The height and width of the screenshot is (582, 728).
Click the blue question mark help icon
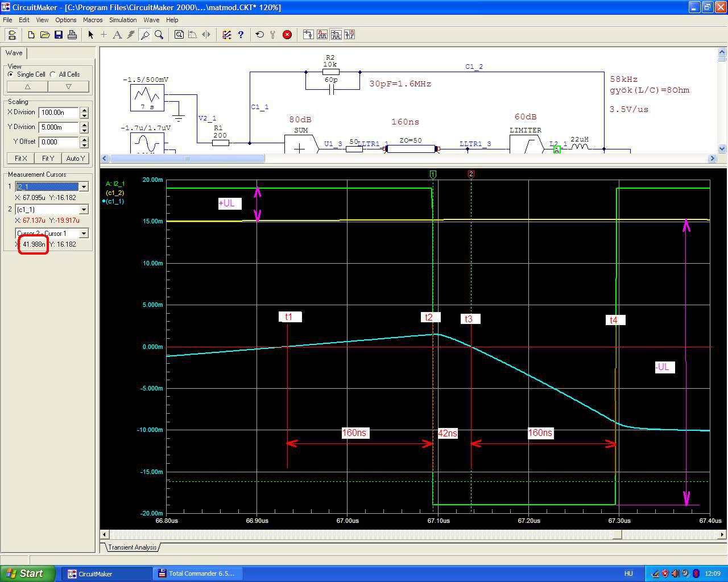point(241,35)
